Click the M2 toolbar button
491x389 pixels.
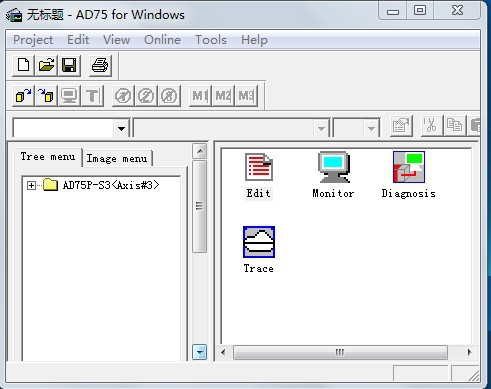pyautogui.click(x=223, y=96)
